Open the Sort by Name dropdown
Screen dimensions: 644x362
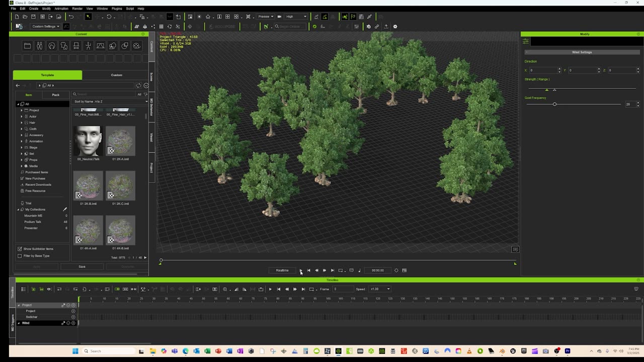coord(111,102)
